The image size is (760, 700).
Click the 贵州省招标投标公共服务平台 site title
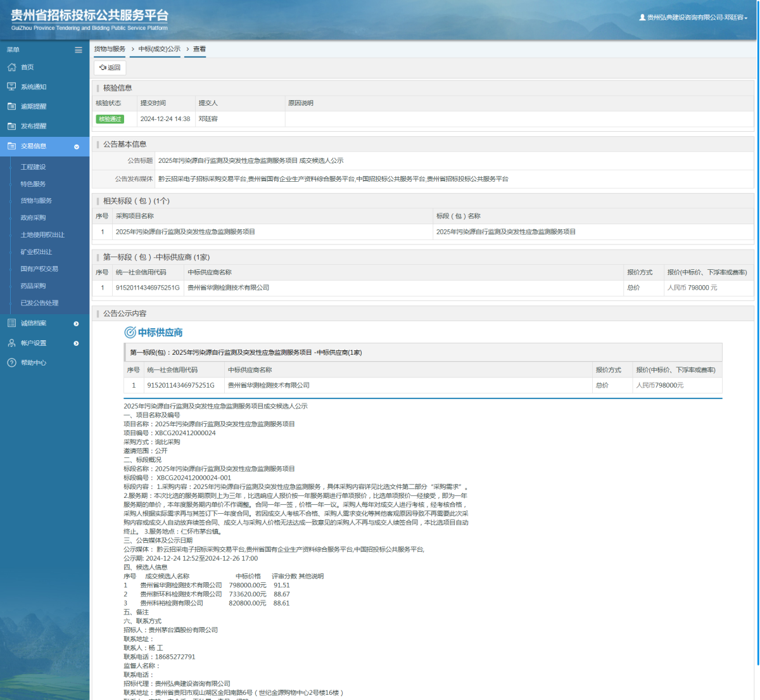[90, 15]
